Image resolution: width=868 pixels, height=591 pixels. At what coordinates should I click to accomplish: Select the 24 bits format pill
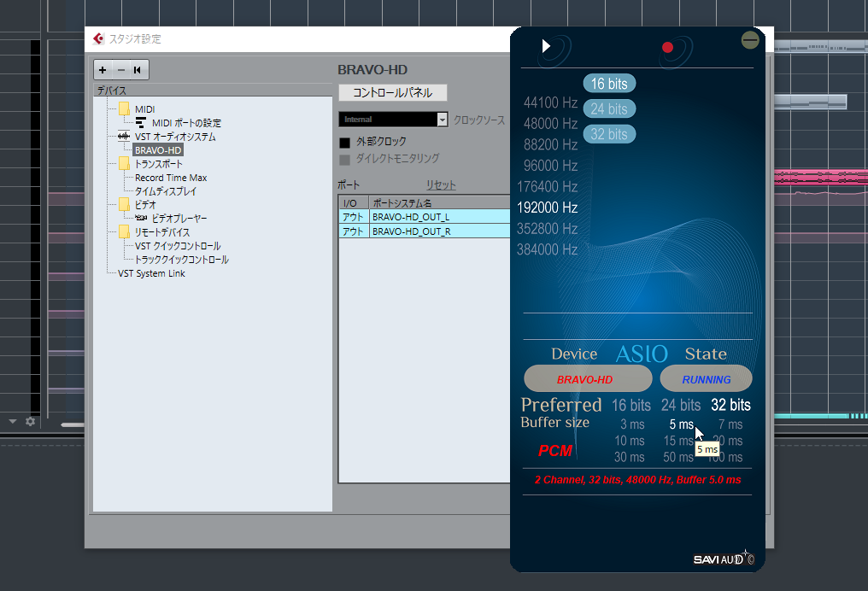(x=609, y=109)
